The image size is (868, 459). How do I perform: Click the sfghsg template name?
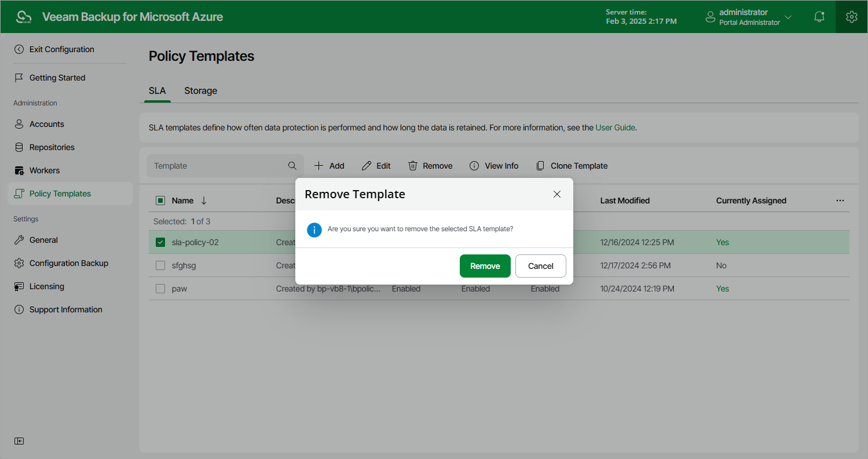point(185,265)
